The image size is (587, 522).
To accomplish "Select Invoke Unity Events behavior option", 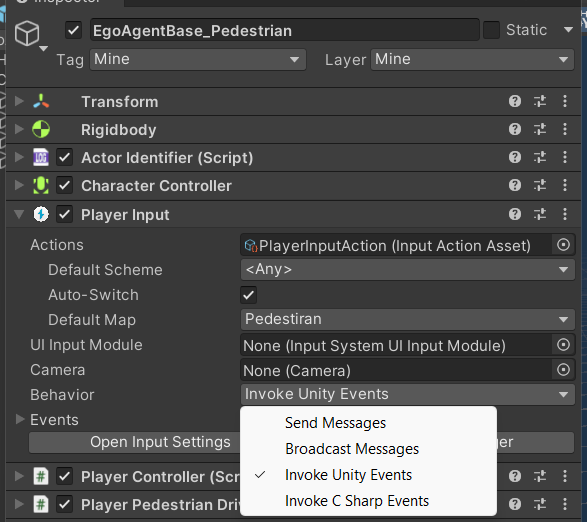I will point(368,475).
